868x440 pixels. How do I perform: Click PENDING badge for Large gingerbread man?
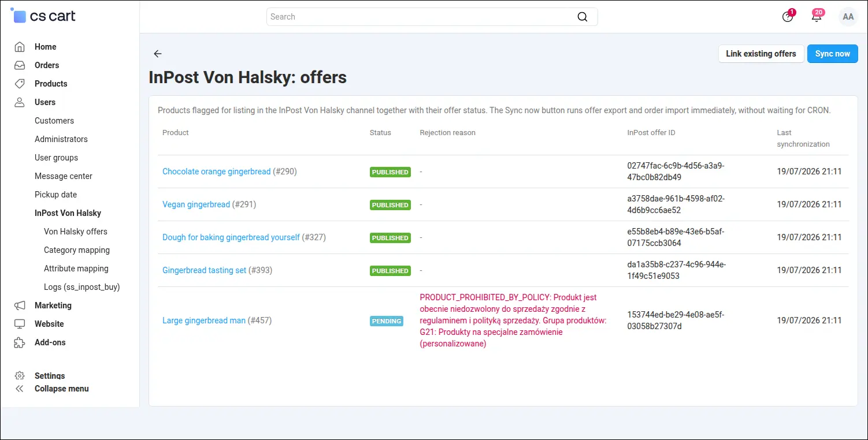point(387,321)
